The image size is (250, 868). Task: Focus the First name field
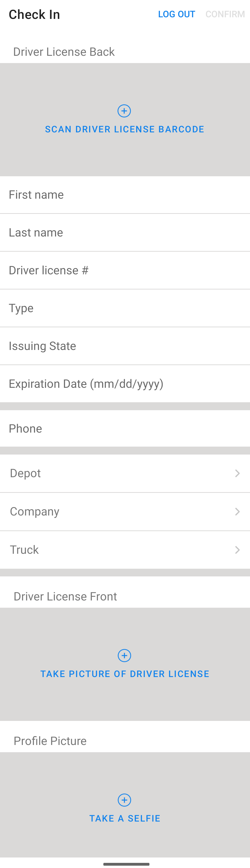pyautogui.click(x=125, y=195)
